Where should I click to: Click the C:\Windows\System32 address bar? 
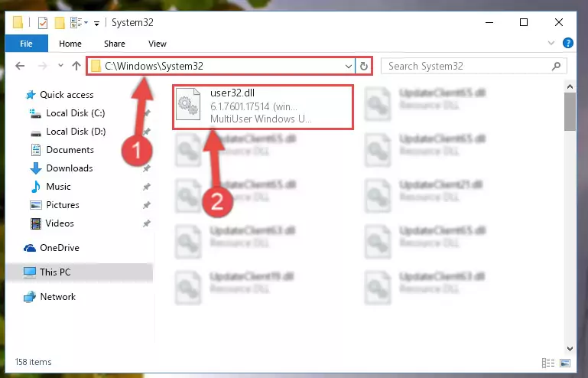[221, 66]
